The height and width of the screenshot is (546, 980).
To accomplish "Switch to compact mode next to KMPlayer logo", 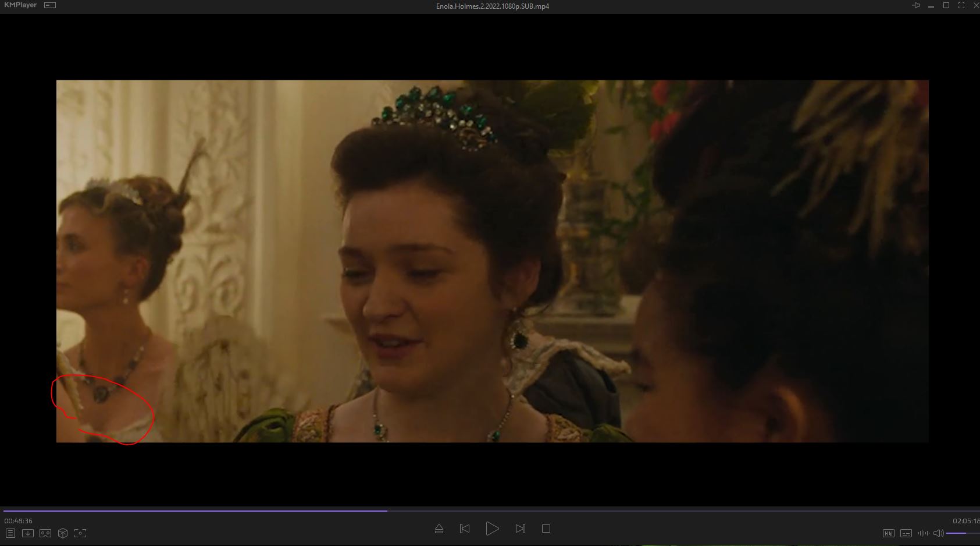I will [51, 5].
